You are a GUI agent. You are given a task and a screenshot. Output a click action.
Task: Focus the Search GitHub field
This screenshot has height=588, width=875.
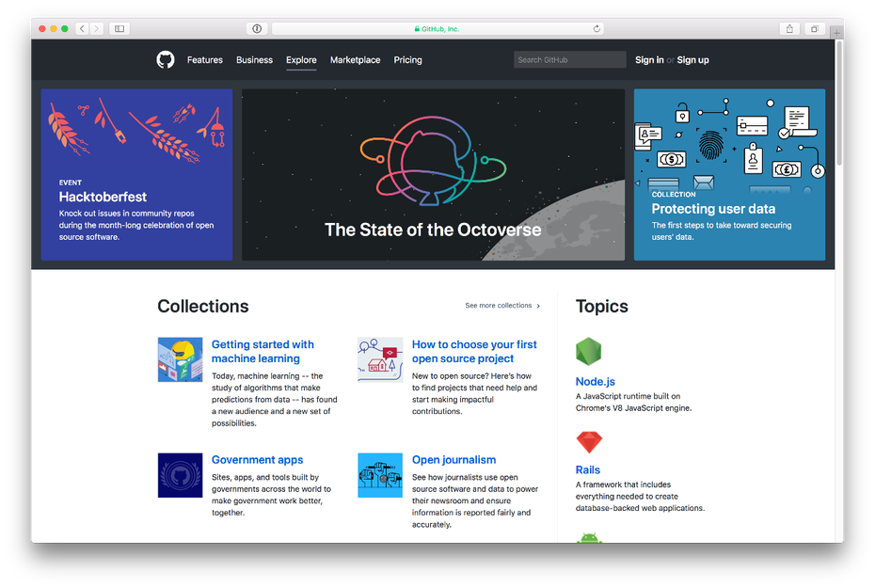point(570,59)
